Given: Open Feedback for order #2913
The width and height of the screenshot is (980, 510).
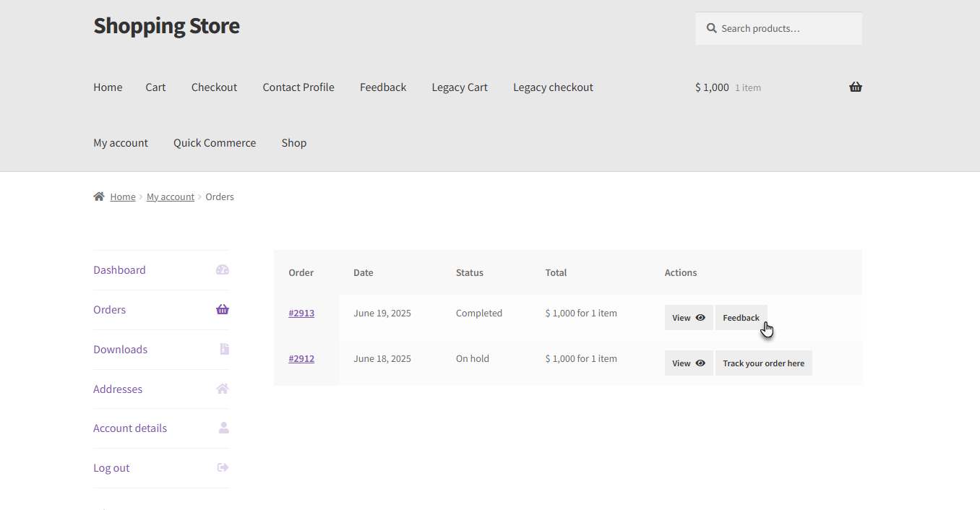Looking at the screenshot, I should coord(741,318).
